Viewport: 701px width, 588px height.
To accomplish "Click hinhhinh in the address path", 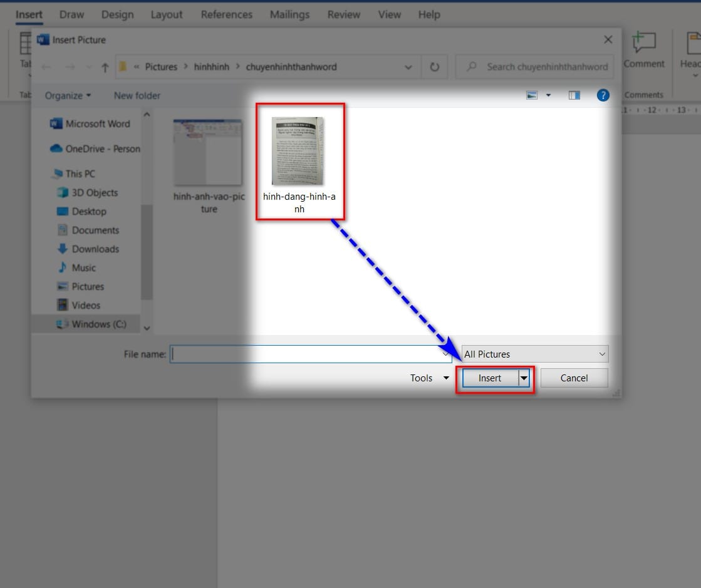I will pos(212,67).
